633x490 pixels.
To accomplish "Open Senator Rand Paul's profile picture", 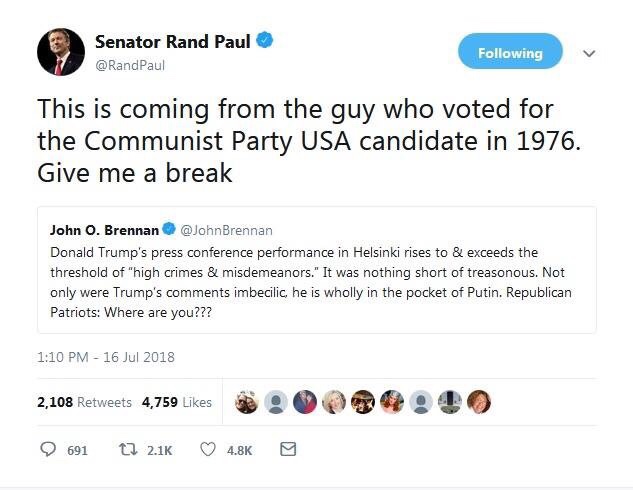I will click(61, 52).
